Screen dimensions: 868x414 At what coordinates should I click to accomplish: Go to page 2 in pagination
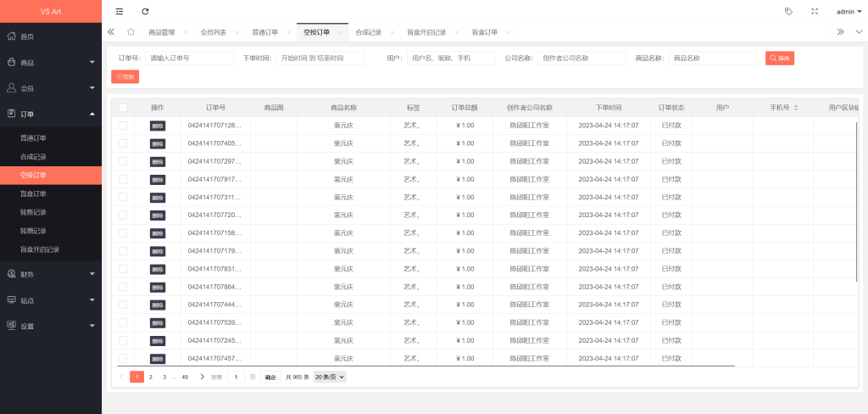click(x=151, y=377)
